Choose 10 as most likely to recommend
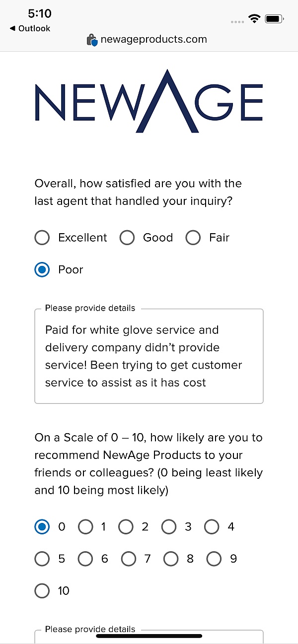 [42, 591]
